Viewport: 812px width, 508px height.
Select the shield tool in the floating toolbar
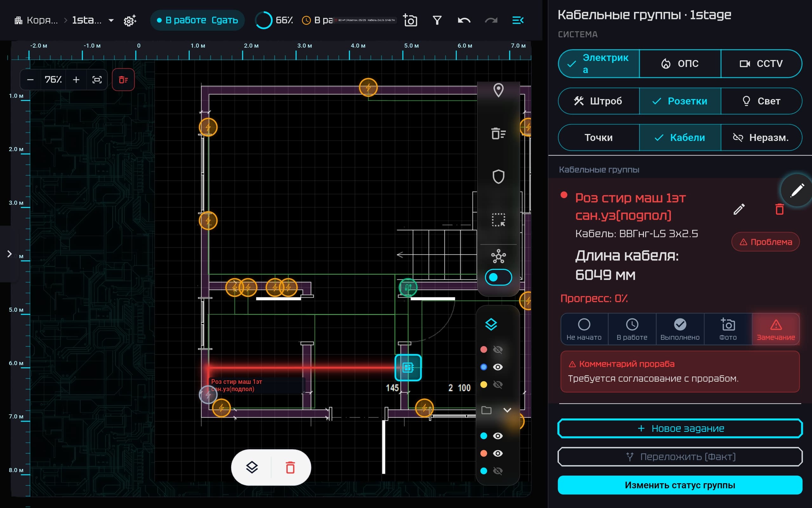[x=498, y=177]
